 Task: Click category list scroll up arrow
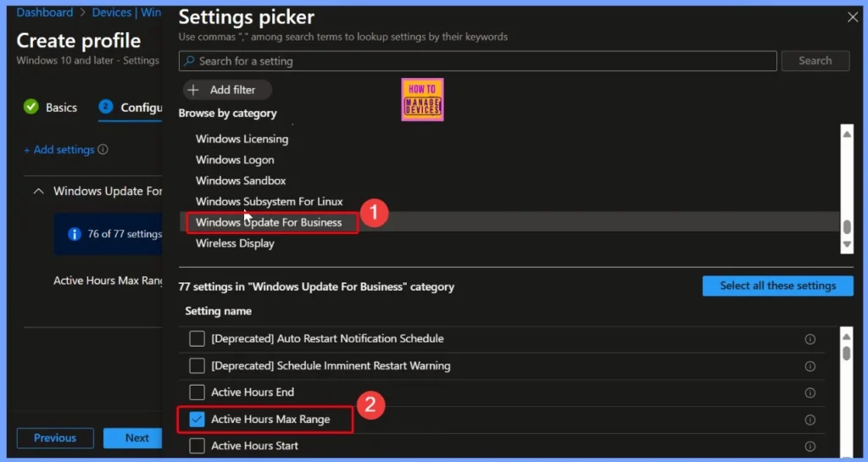(847, 134)
